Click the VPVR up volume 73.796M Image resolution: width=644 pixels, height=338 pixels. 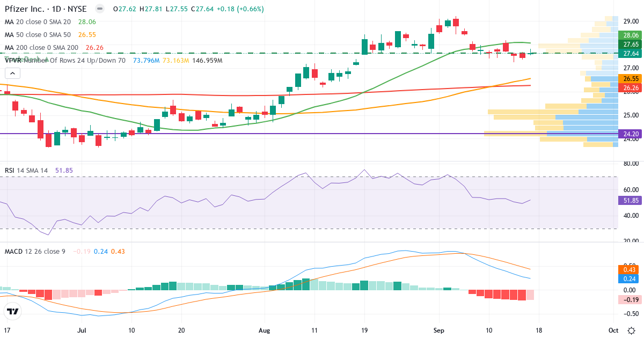[x=146, y=61]
